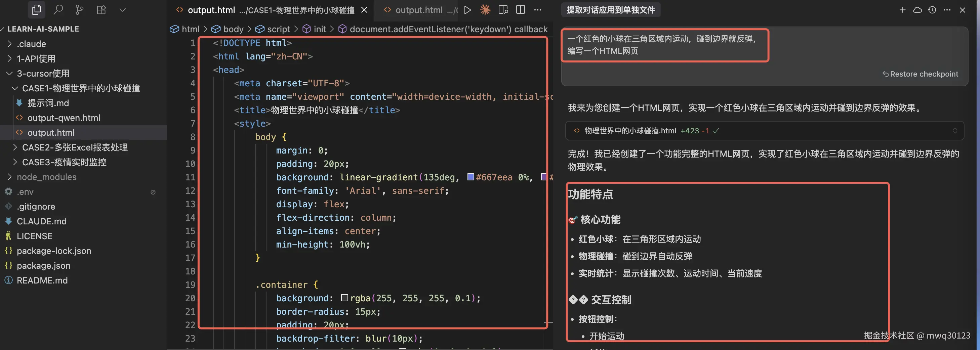Viewport: 980px width, 350px height.
Task: Open Claude panel via the orange sparkle icon
Action: pos(485,10)
